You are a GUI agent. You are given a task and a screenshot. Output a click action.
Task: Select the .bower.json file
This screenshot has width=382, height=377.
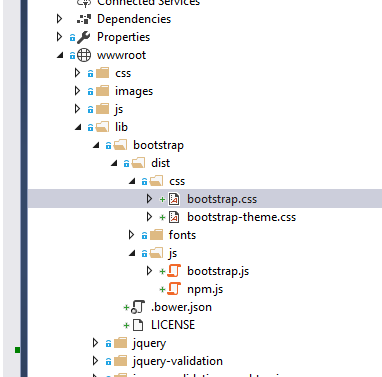[x=181, y=307]
